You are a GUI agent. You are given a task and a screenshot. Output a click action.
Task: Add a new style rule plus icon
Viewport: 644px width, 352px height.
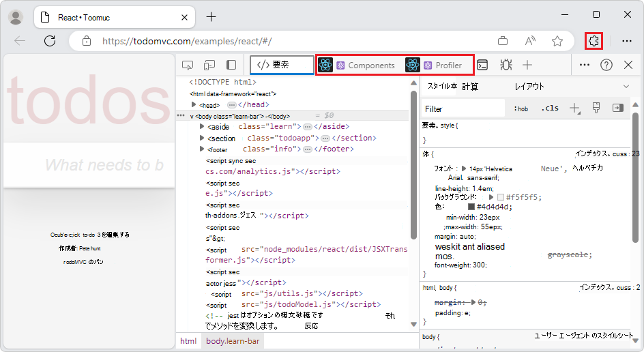[574, 108]
